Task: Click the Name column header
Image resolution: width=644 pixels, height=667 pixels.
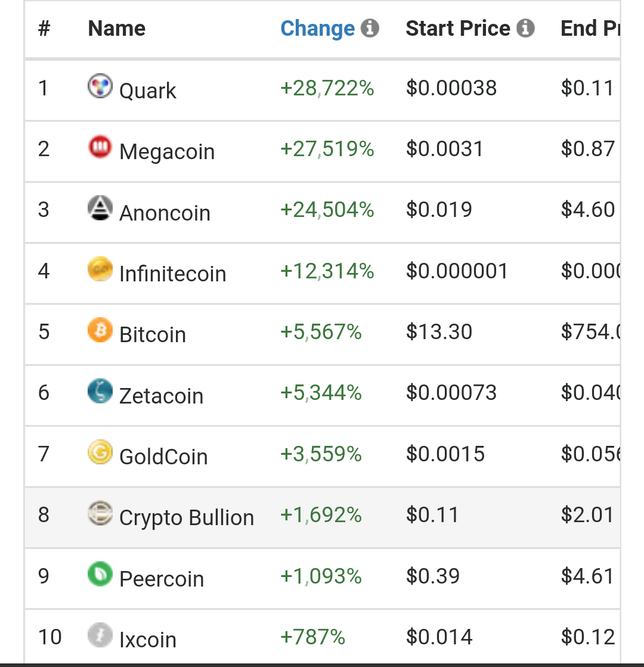Action: click(117, 29)
